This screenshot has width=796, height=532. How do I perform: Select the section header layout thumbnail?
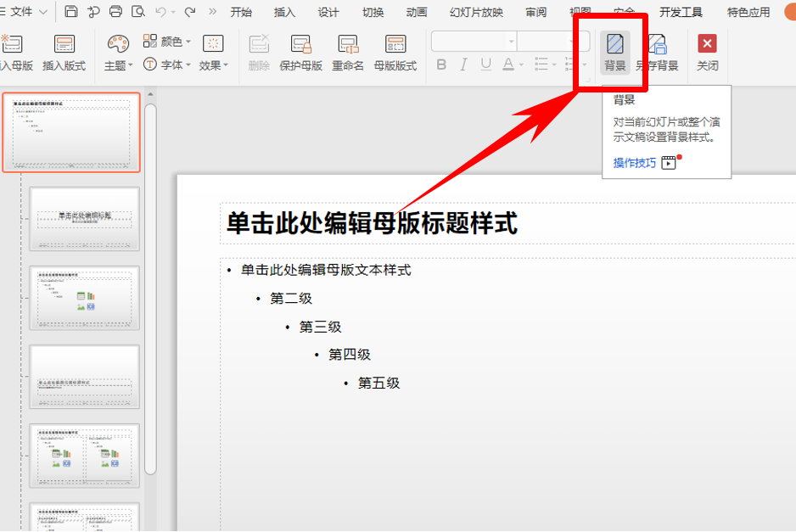[84, 377]
